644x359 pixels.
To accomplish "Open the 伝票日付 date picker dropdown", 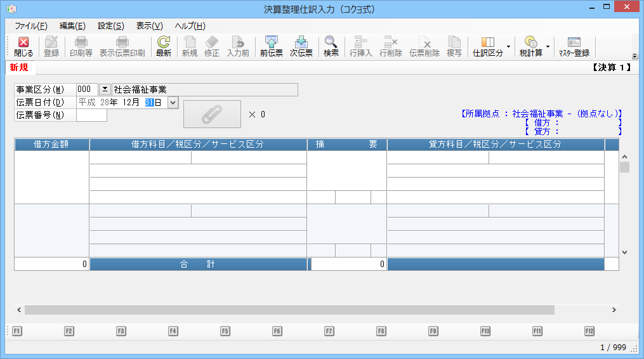I will [x=173, y=103].
